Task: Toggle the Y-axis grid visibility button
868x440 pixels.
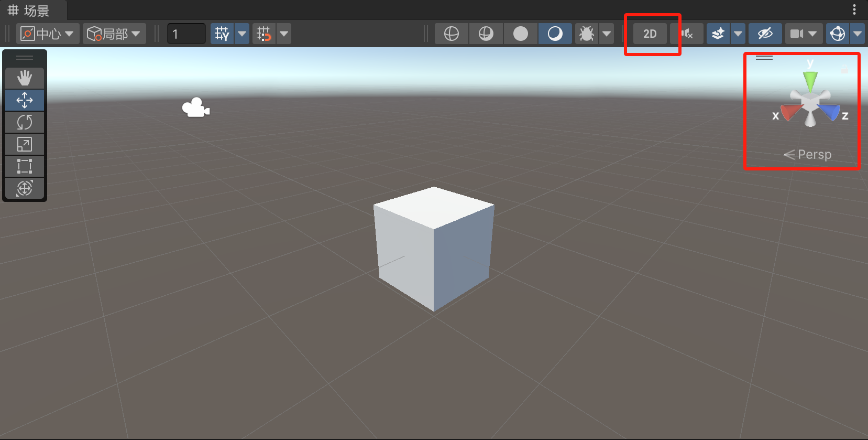Action: coord(222,34)
